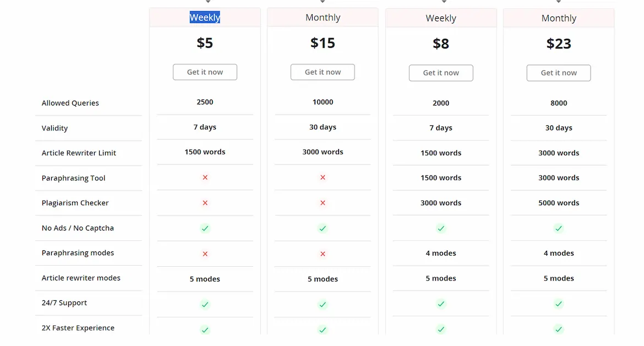Select Get it now under the $23 plan
Image resolution: width=644 pixels, height=346 pixels.
pos(559,73)
